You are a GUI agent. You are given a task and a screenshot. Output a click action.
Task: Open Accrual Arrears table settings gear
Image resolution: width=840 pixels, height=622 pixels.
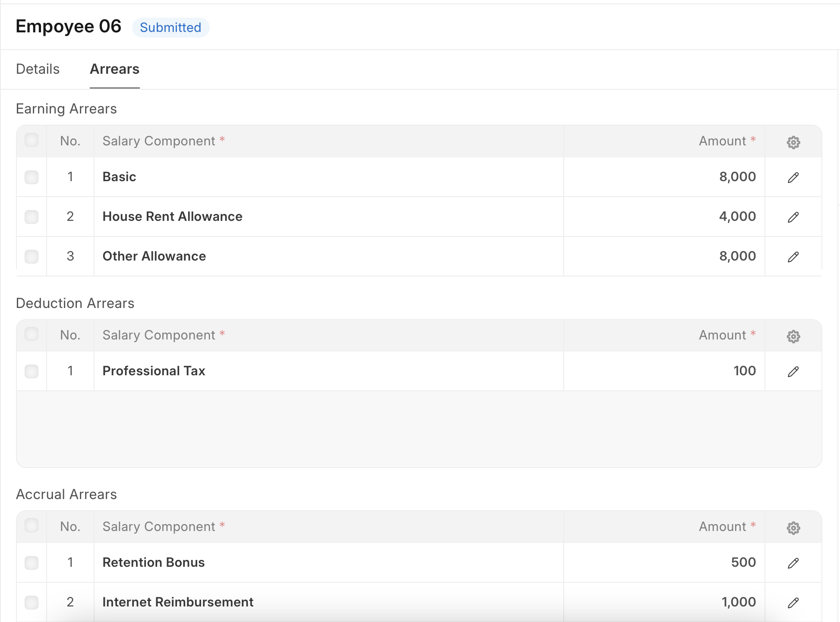(793, 528)
